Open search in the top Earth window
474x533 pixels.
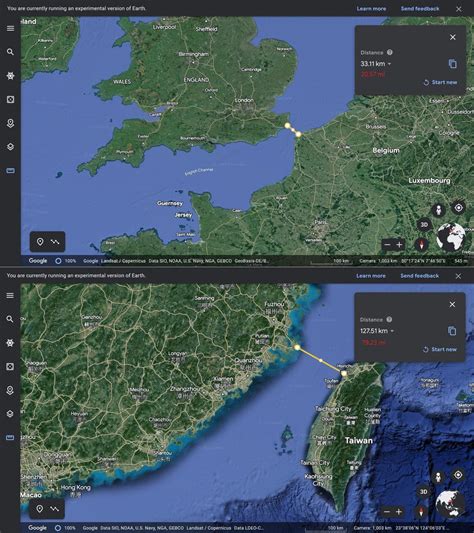(11, 52)
